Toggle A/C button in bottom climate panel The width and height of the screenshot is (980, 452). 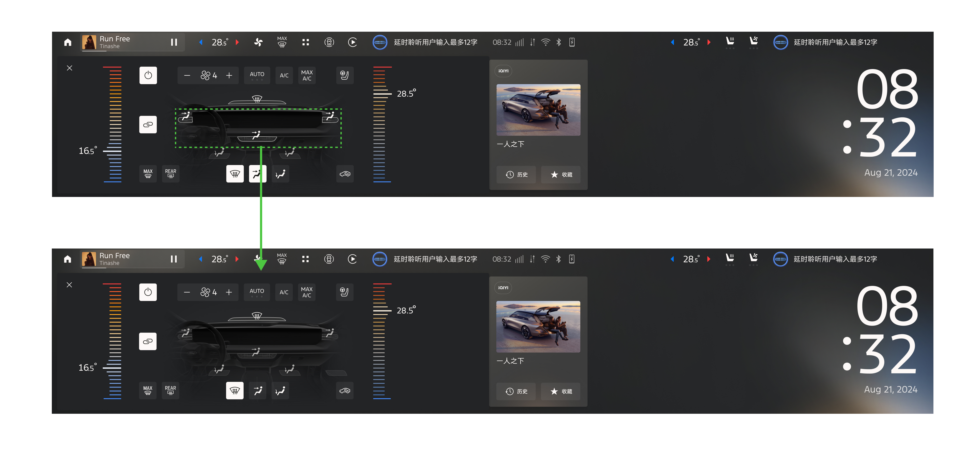(284, 292)
